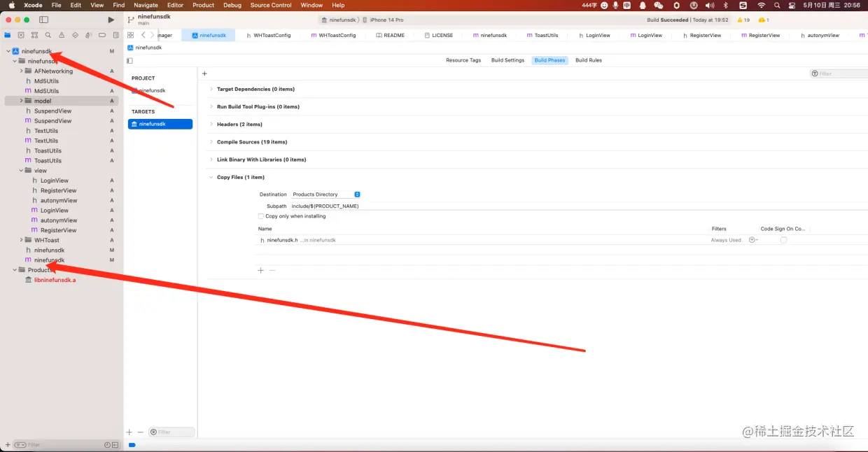Expand the model folder
The width and height of the screenshot is (868, 452).
tap(21, 101)
